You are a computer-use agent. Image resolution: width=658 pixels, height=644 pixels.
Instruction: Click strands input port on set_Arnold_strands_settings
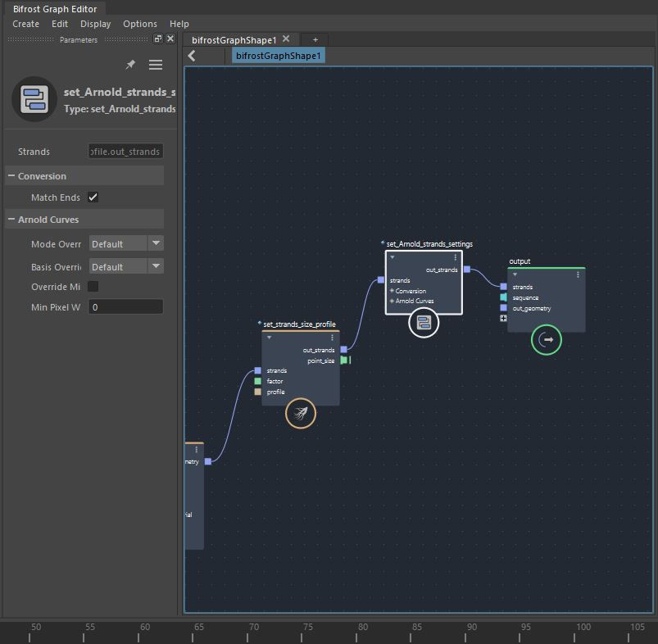point(380,280)
